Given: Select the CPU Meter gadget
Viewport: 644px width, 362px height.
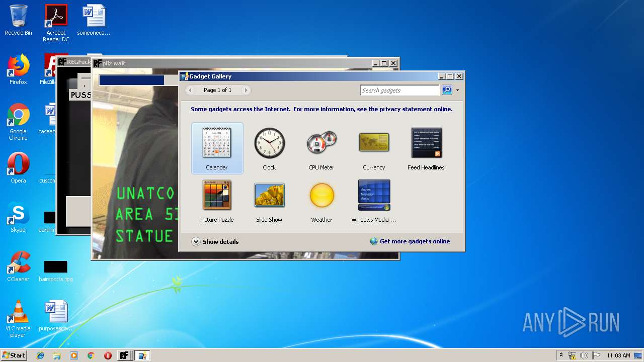Looking at the screenshot, I should point(321,148).
